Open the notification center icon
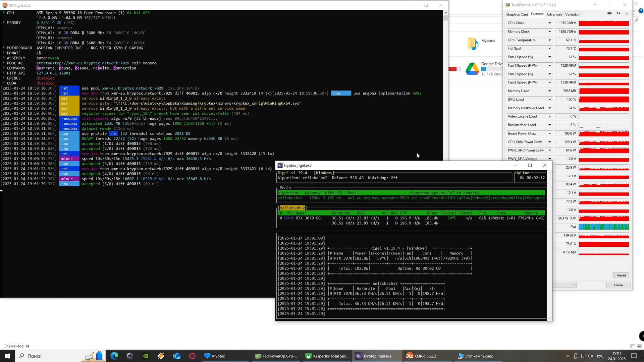 click(x=634, y=356)
